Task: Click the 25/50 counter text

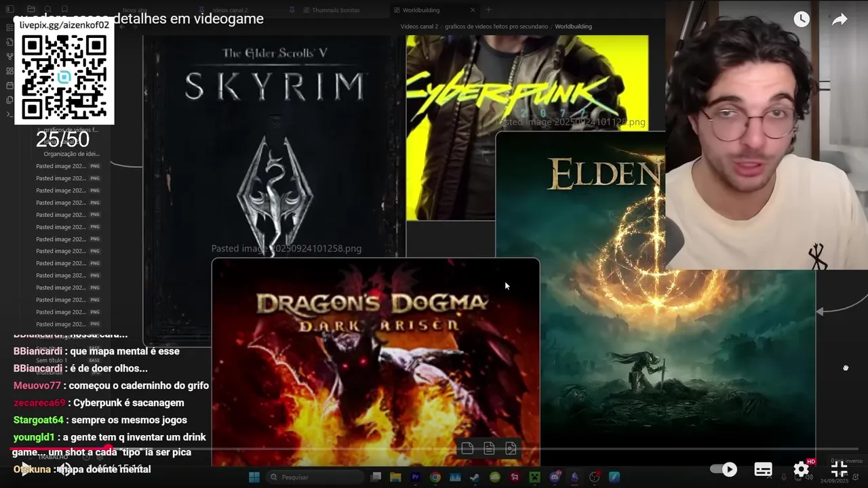Action: [x=62, y=140]
